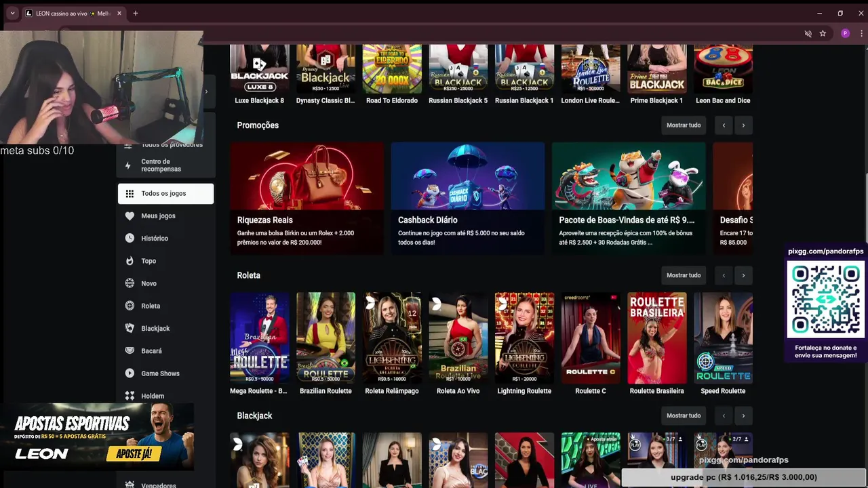Click the clock icon beside Histórico
The width and height of the screenshot is (868, 488).
point(130,239)
